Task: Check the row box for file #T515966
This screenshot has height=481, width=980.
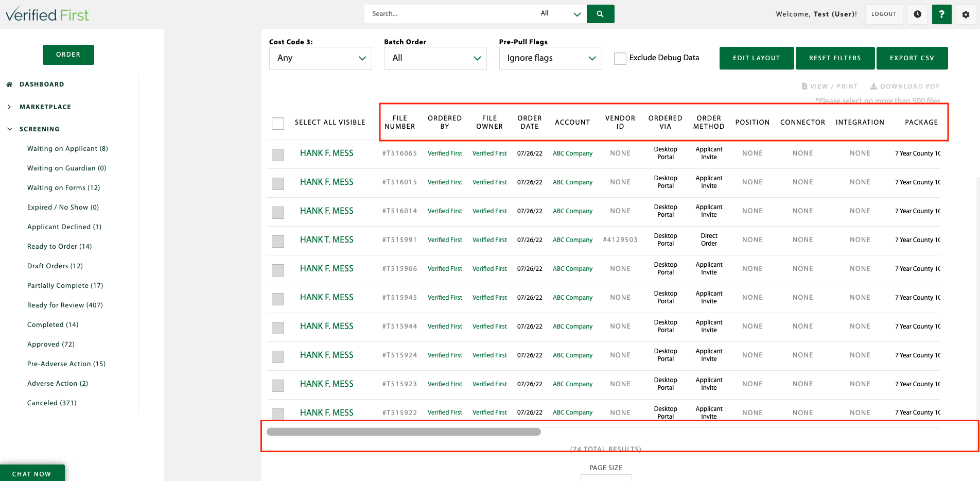Action: point(278,270)
